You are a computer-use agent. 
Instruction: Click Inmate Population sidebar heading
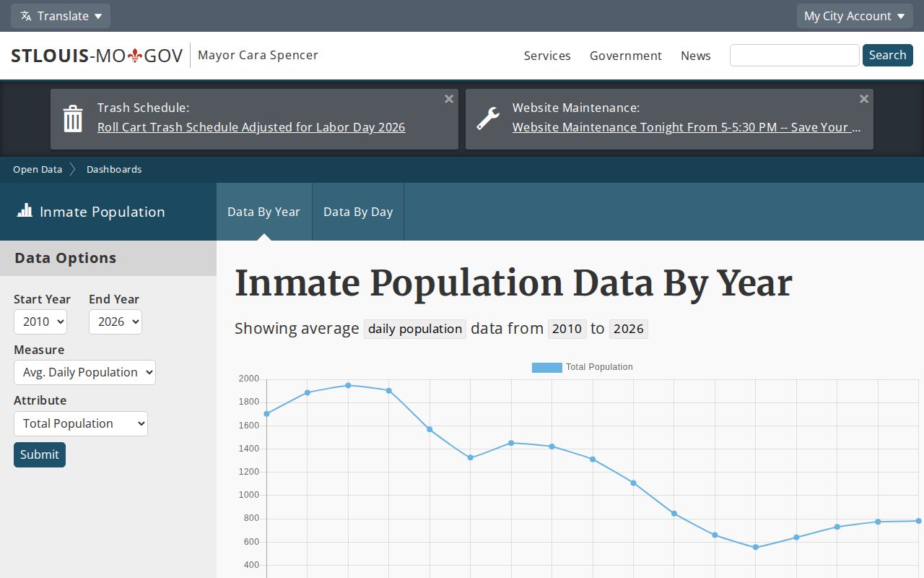pyautogui.click(x=103, y=212)
